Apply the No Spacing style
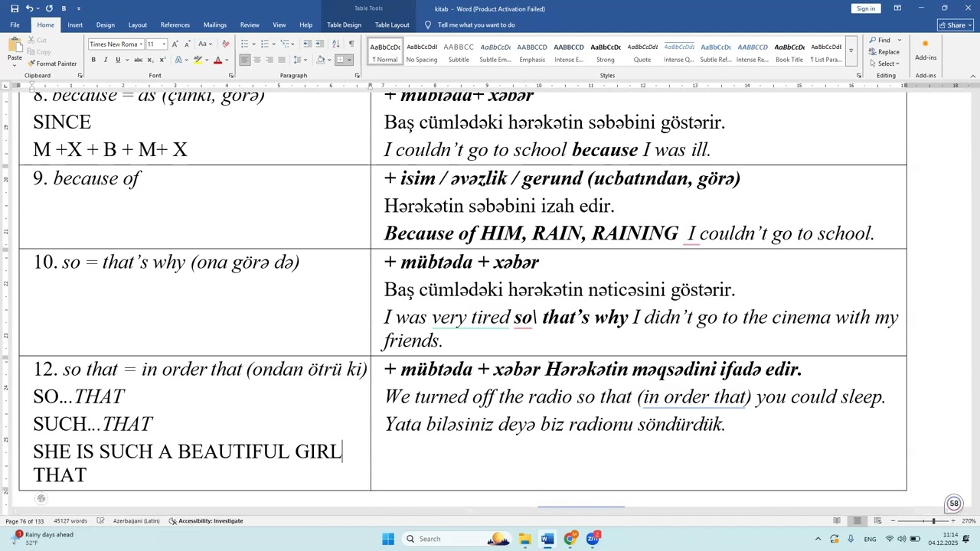 click(422, 52)
